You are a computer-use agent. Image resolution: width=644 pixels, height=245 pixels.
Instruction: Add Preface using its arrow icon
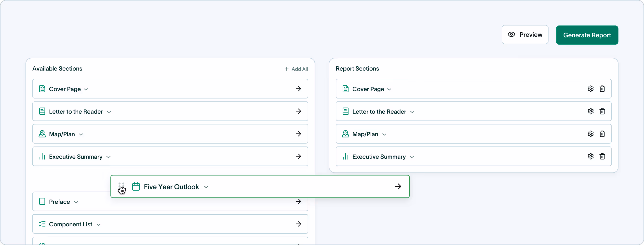298,202
